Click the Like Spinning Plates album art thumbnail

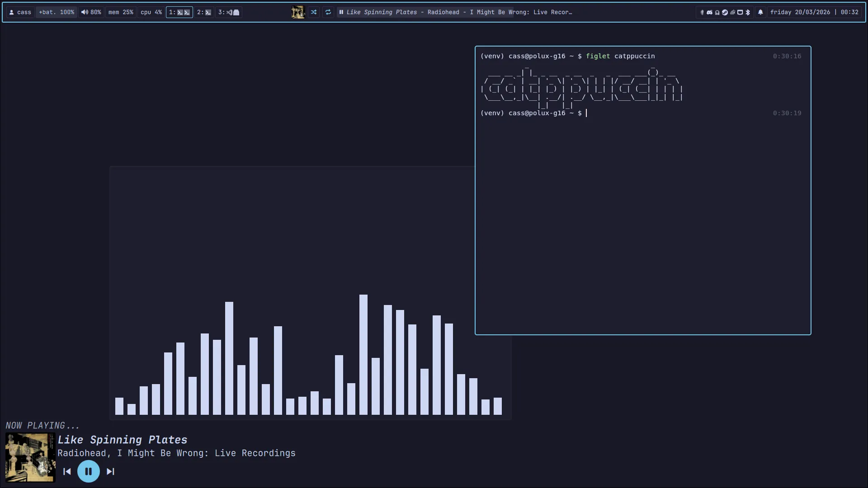(x=30, y=457)
